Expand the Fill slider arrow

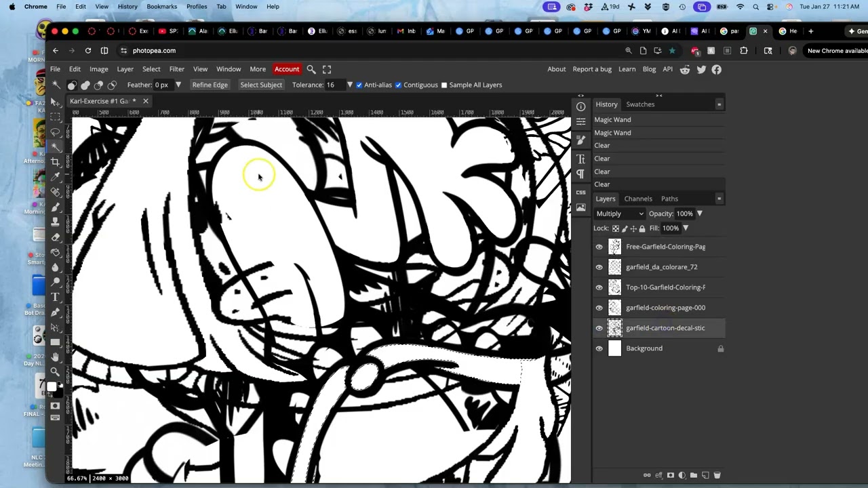(685, 228)
